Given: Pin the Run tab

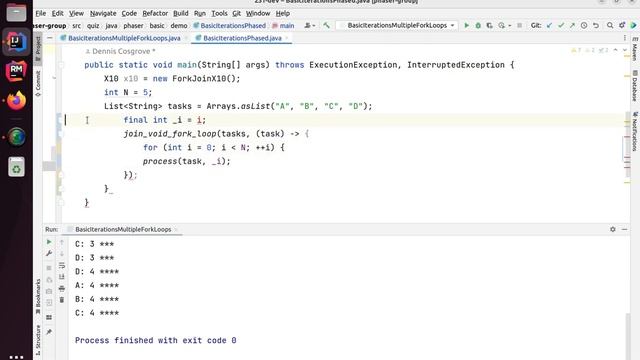Looking at the screenshot, I should point(49,332).
